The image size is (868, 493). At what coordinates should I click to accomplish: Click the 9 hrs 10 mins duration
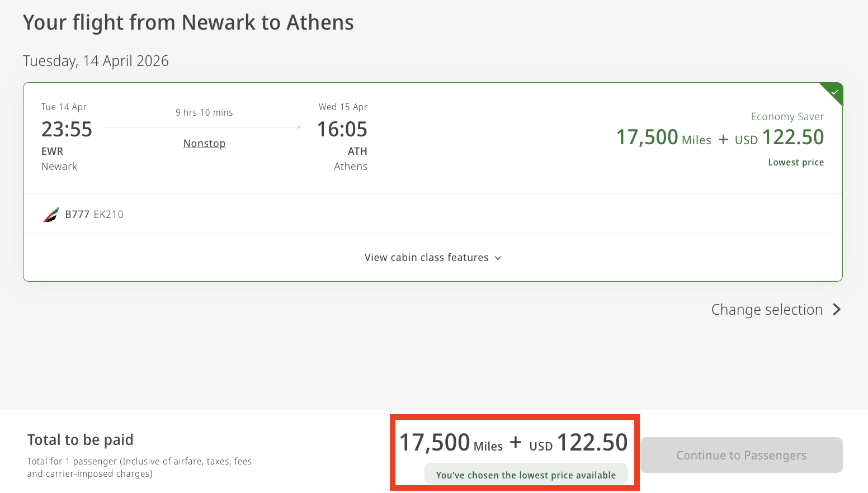pos(204,113)
